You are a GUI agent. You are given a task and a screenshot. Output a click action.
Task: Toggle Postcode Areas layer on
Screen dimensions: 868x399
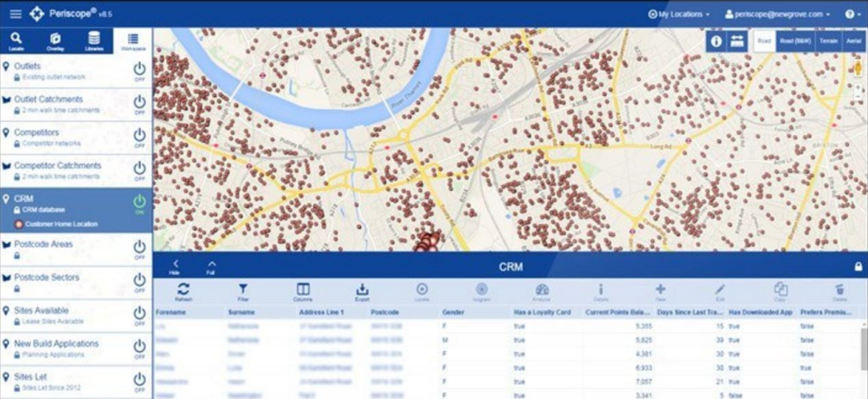[139, 250]
